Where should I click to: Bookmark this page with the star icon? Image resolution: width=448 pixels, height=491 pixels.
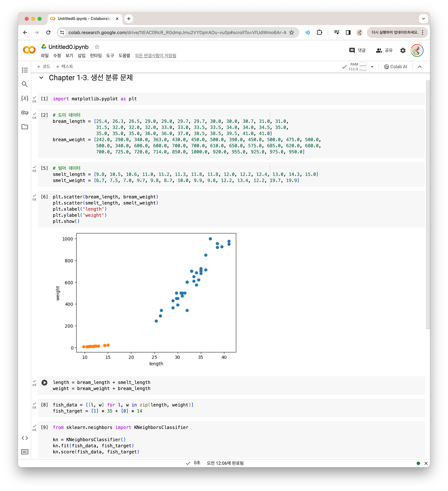[292, 32]
